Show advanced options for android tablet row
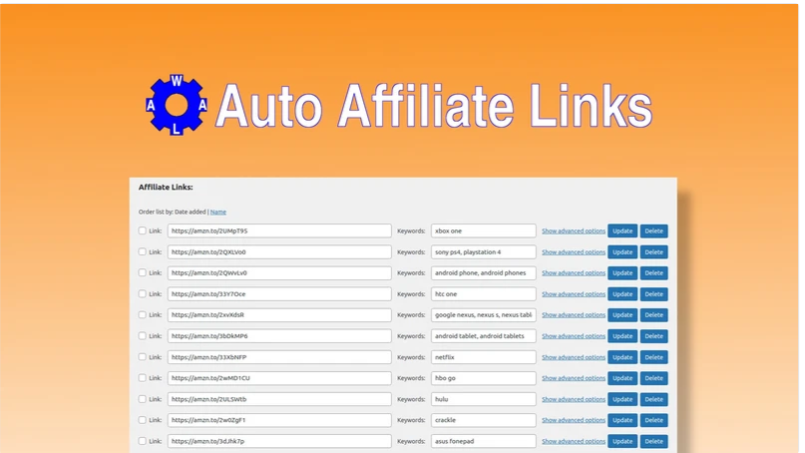Image resolution: width=805 pixels, height=453 pixels. [x=573, y=336]
